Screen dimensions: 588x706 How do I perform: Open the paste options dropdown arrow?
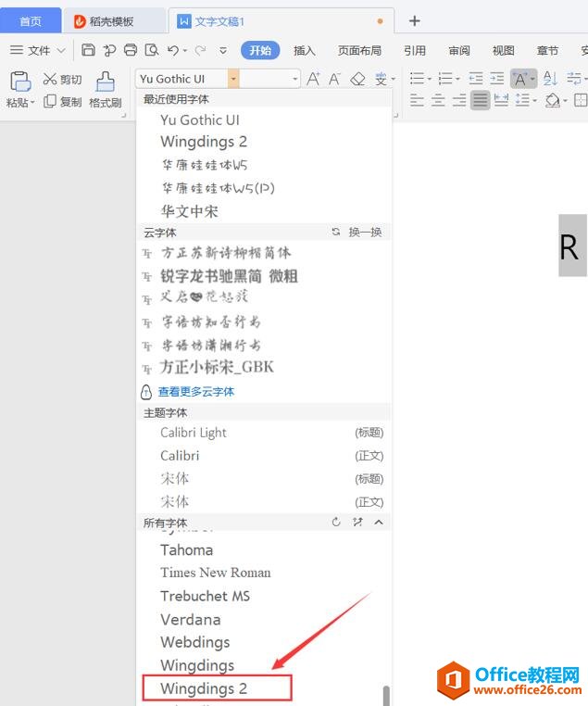(32, 102)
